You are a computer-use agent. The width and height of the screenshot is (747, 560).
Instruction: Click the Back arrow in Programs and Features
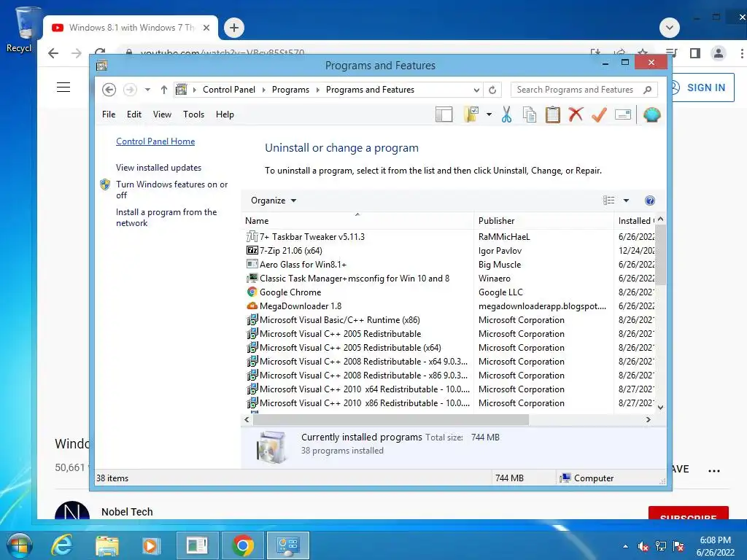(x=109, y=90)
